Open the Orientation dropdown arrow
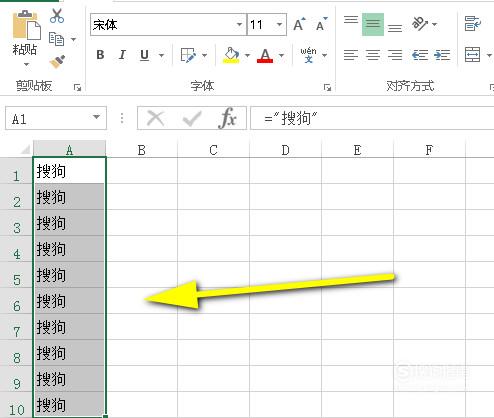Image resolution: width=494 pixels, height=418 pixels. (x=434, y=24)
